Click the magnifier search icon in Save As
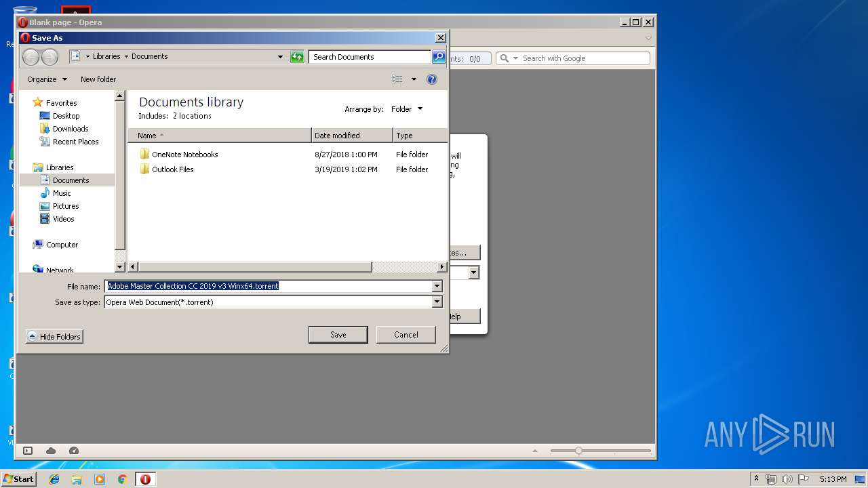868x488 pixels. coord(439,57)
